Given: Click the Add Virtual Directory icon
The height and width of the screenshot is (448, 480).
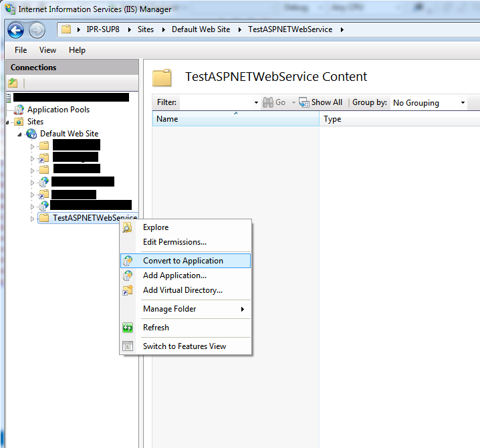Looking at the screenshot, I should [x=127, y=290].
